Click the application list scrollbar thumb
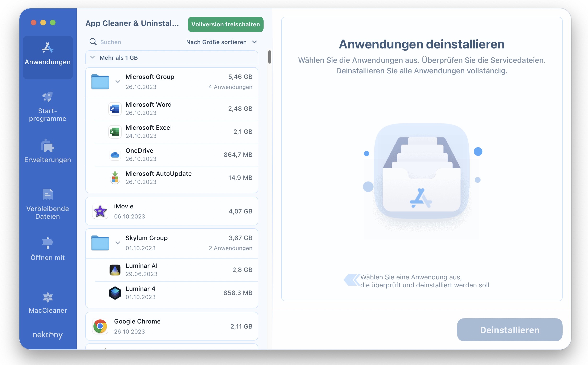This screenshot has width=588, height=365. [270, 57]
